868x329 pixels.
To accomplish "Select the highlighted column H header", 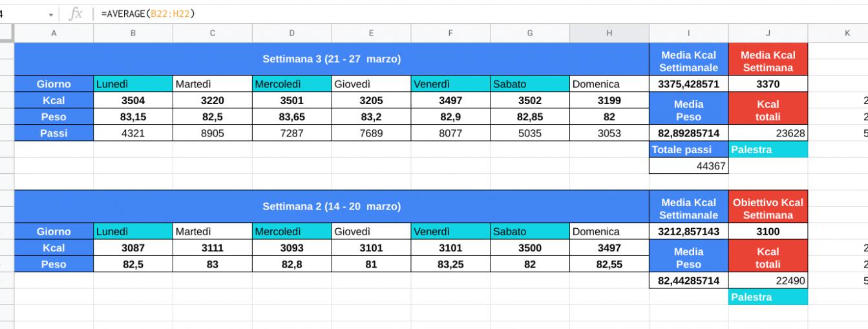I will pyautogui.click(x=609, y=33).
